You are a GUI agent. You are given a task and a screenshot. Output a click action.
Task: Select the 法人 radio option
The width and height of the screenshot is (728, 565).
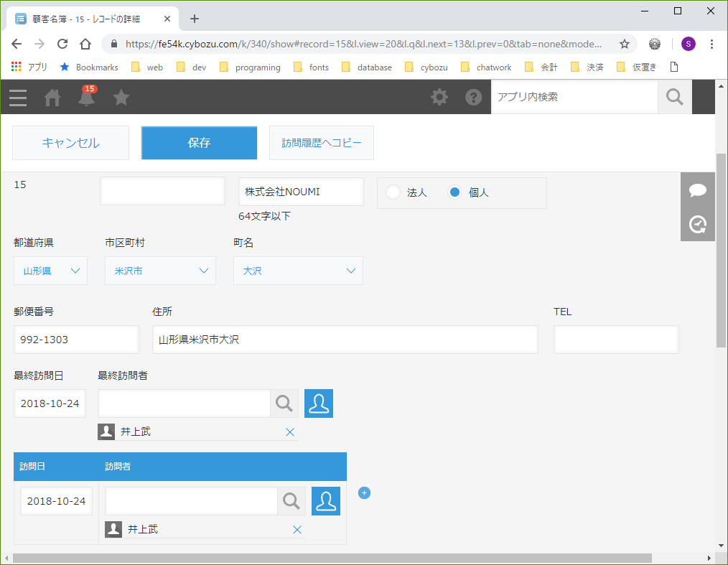point(393,192)
